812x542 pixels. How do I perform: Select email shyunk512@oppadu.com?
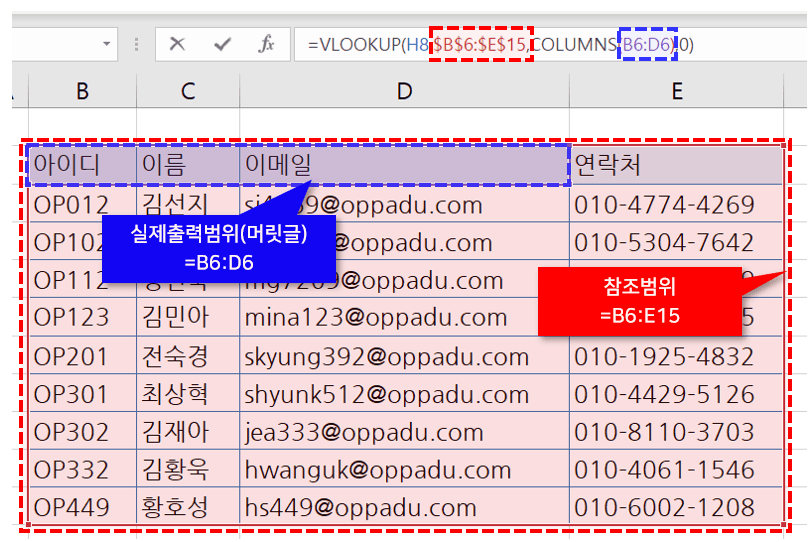click(x=404, y=393)
